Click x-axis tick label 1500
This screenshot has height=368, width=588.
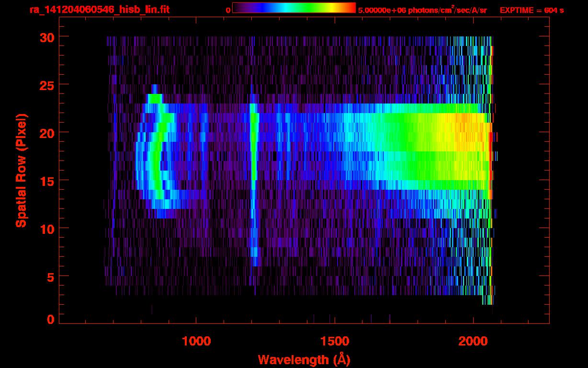click(335, 341)
